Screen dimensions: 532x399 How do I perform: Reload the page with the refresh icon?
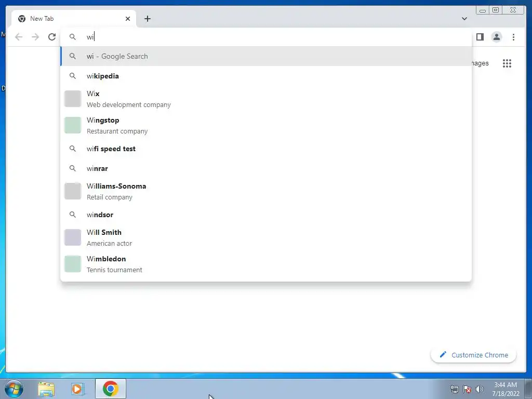click(x=52, y=37)
